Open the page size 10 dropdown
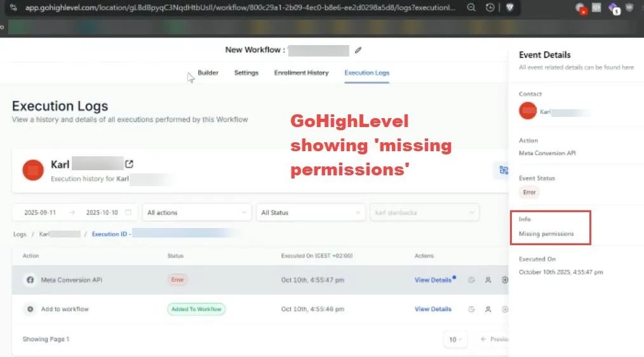644x357 pixels. tap(455, 339)
